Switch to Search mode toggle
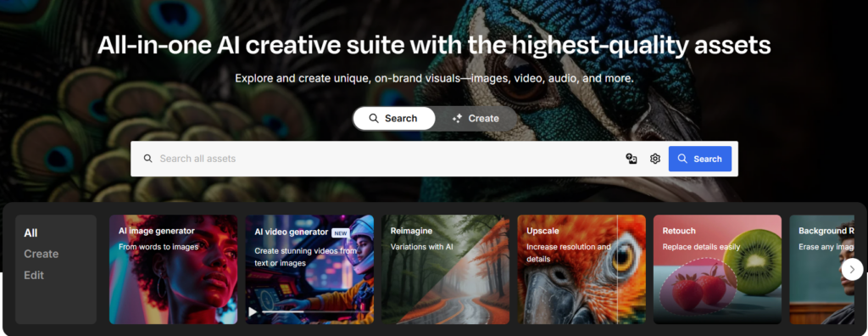This screenshot has width=868, height=336. (394, 119)
